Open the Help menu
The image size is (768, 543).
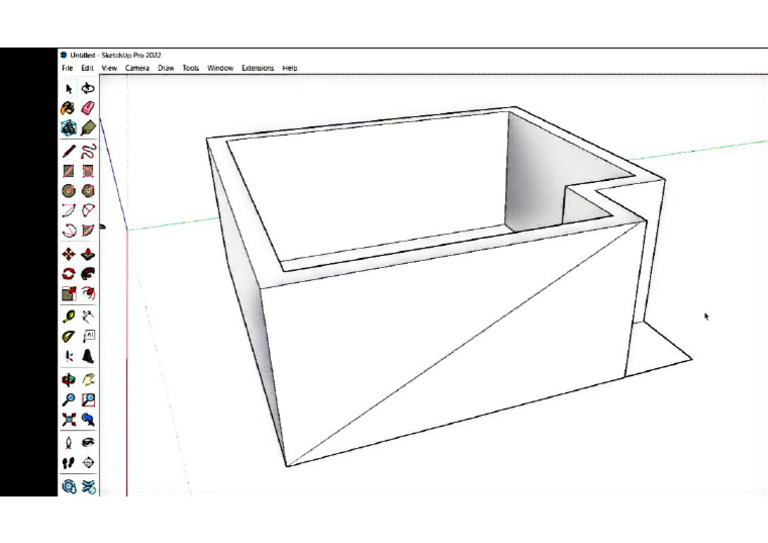pyautogui.click(x=290, y=68)
